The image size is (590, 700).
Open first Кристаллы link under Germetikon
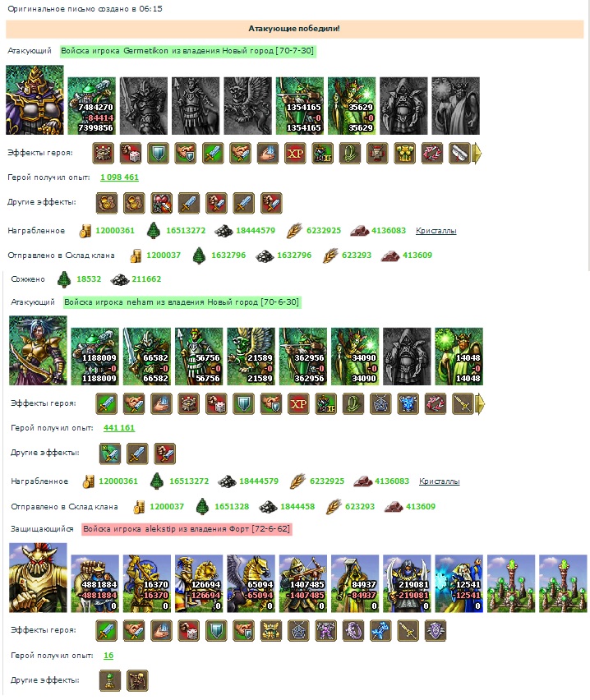coord(436,231)
